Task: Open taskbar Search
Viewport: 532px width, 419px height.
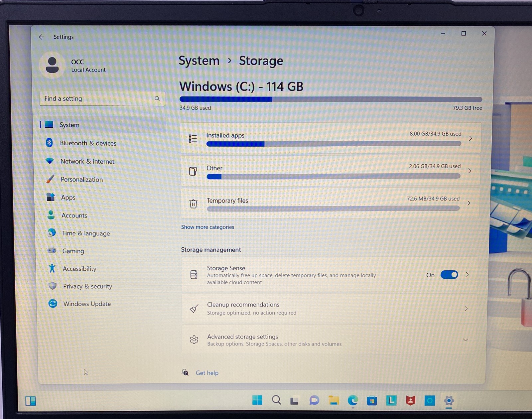Action: 276,400
